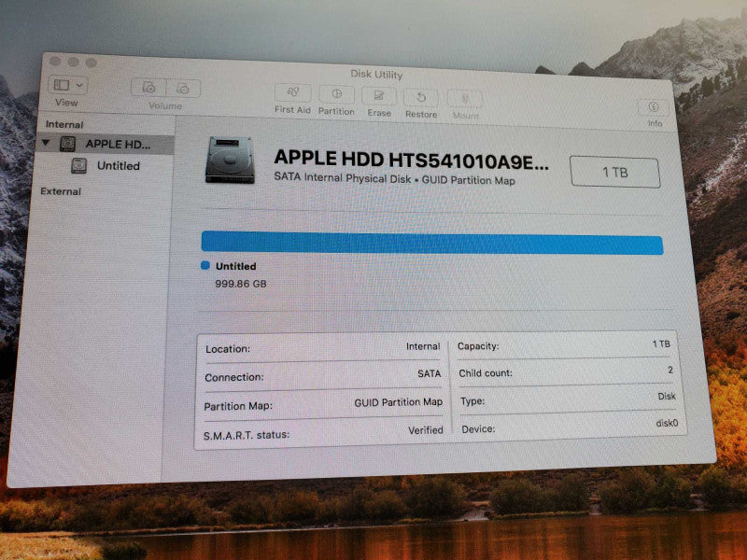
Task: Click the Internal sidebar section header
Action: [x=64, y=125]
